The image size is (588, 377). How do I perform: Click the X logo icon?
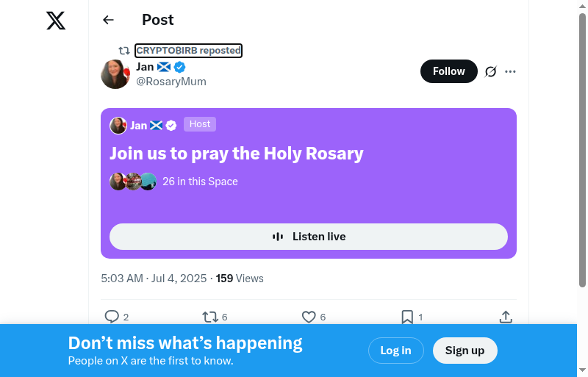coord(56,21)
